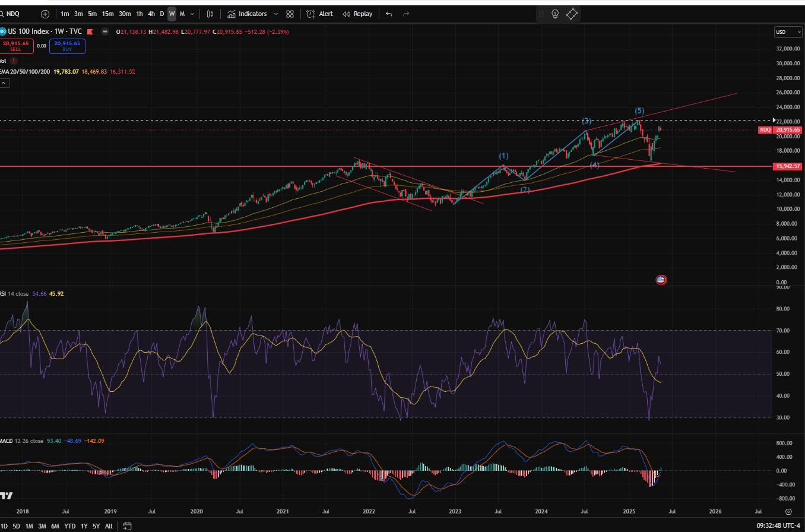Set date range to All
Screen dimensions: 805x532
pyautogui.click(x=109, y=526)
